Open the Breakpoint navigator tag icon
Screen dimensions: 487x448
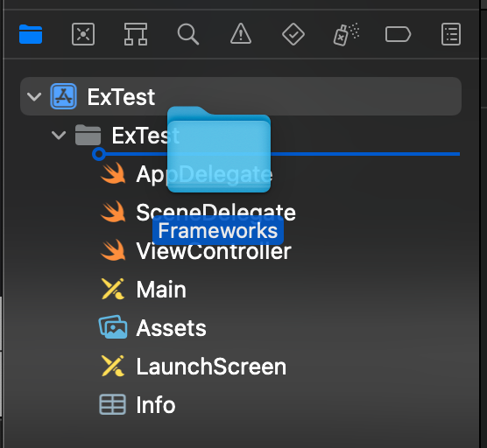pyautogui.click(x=398, y=34)
